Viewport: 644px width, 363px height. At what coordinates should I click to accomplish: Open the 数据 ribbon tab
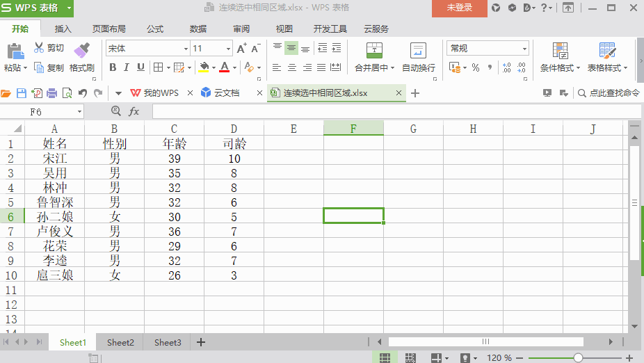coord(198,29)
